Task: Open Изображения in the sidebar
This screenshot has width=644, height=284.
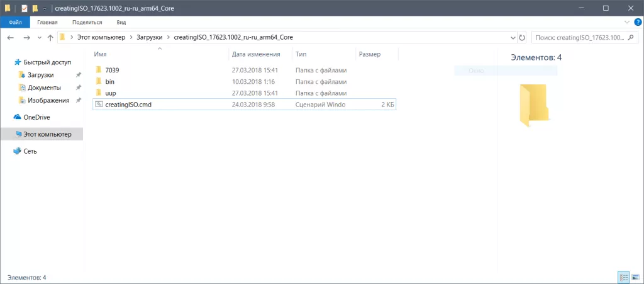Action: [x=48, y=100]
